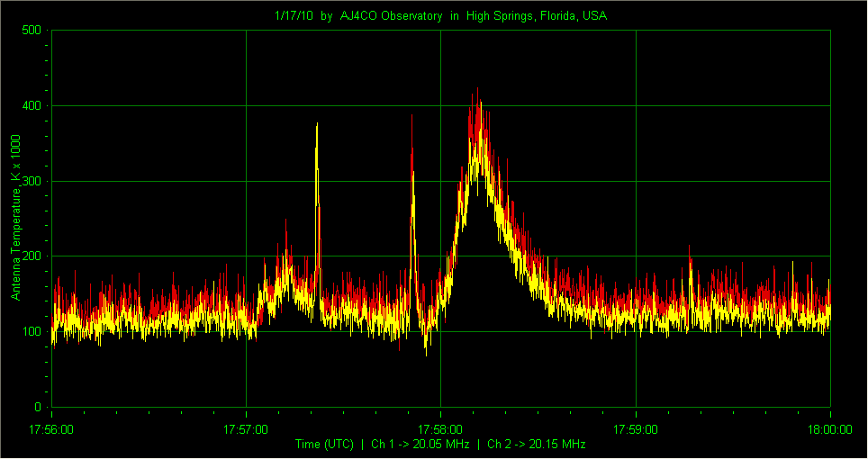868x459 pixels.
Task: Click the 500 value on the Y-axis
Action: pos(32,30)
